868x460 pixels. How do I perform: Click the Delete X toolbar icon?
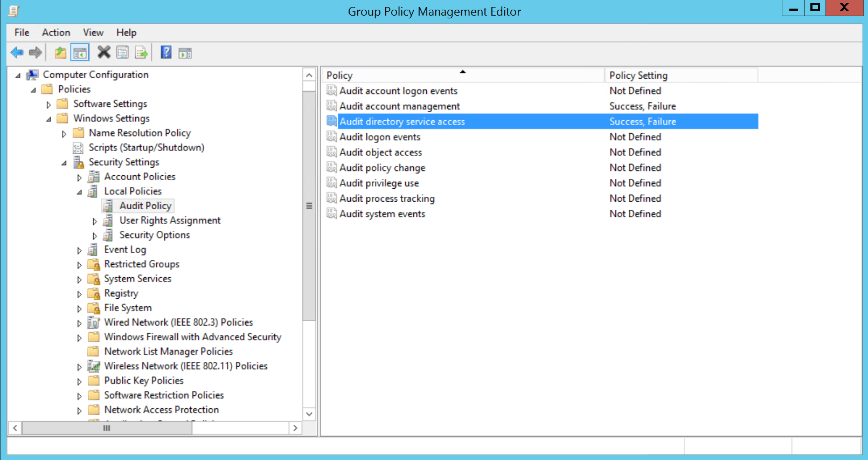click(103, 52)
